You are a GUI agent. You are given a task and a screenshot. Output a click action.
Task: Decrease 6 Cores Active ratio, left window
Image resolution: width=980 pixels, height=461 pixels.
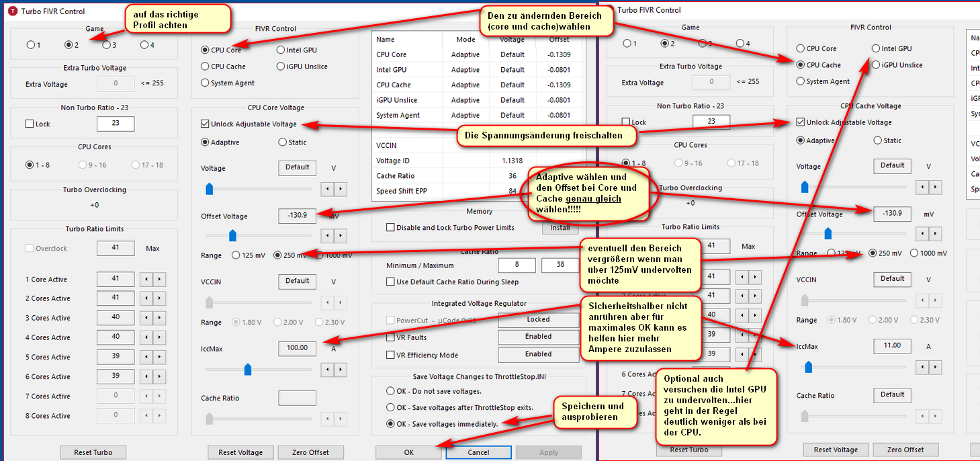pyautogui.click(x=146, y=376)
